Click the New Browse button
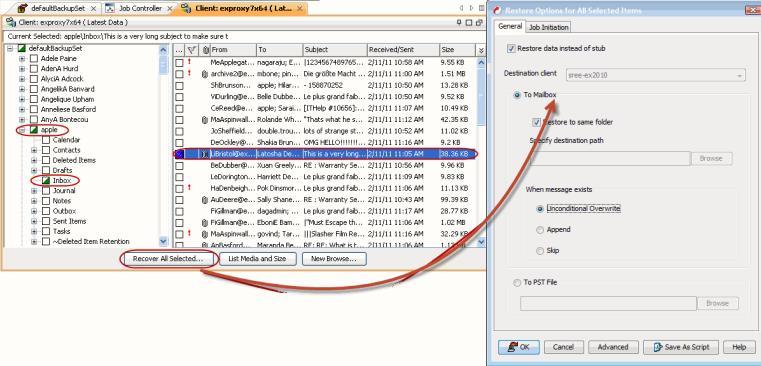The image size is (761, 366). [334, 259]
